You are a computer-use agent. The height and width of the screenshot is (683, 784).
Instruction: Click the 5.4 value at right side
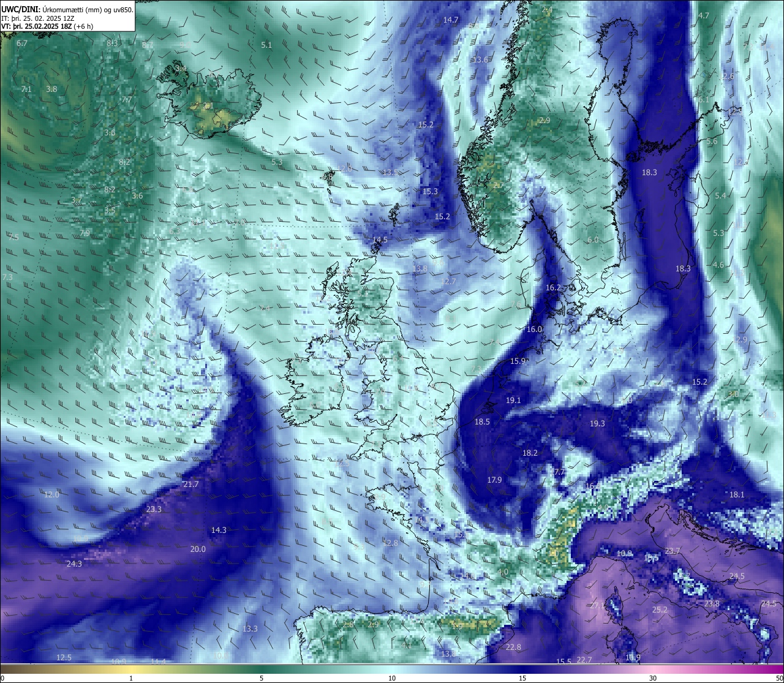720,195
